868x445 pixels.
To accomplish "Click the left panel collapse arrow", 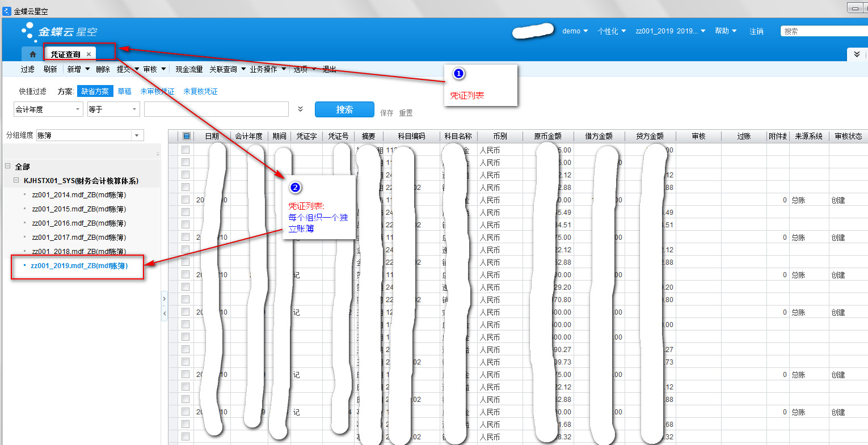I will pyautogui.click(x=165, y=313).
